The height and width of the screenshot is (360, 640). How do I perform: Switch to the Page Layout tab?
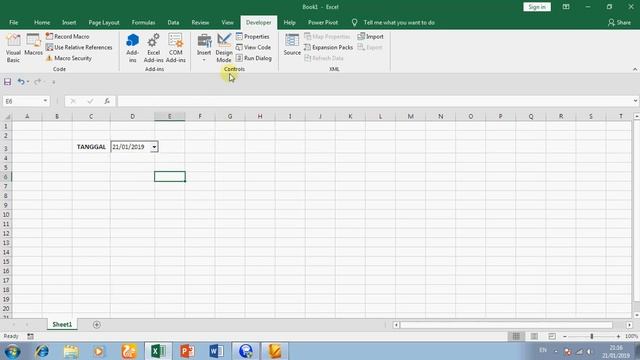104,22
